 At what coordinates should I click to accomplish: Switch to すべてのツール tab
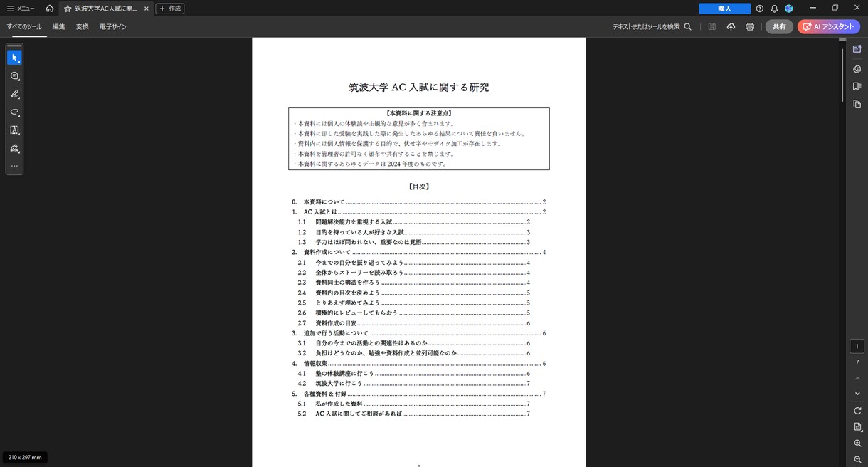(x=24, y=26)
